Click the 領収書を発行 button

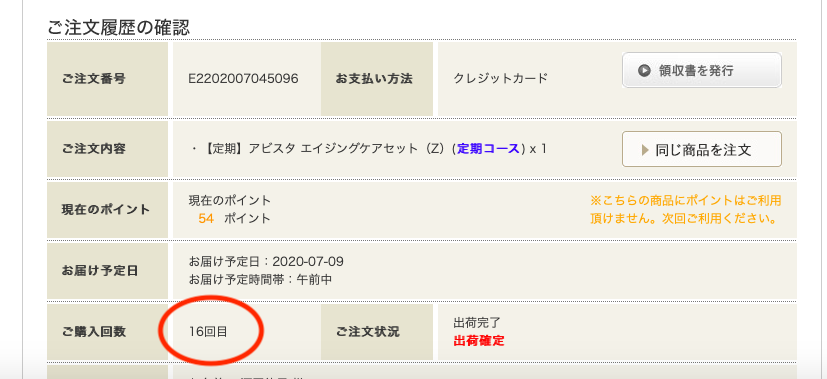[x=701, y=70]
